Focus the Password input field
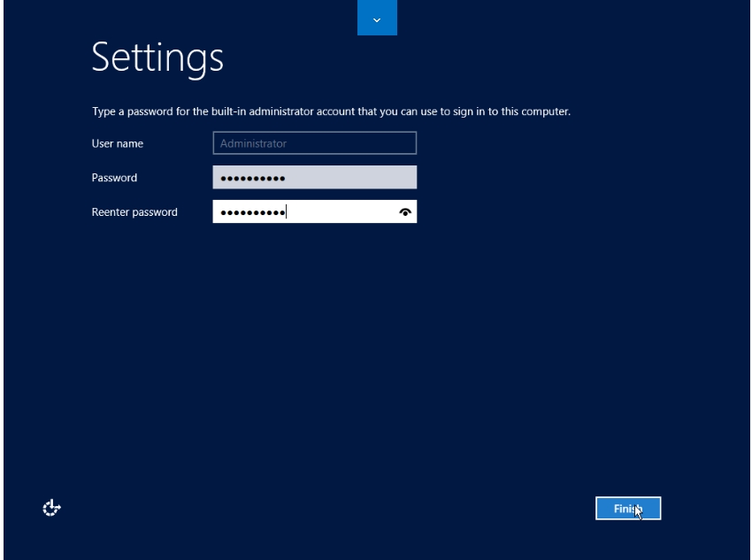 tap(314, 178)
